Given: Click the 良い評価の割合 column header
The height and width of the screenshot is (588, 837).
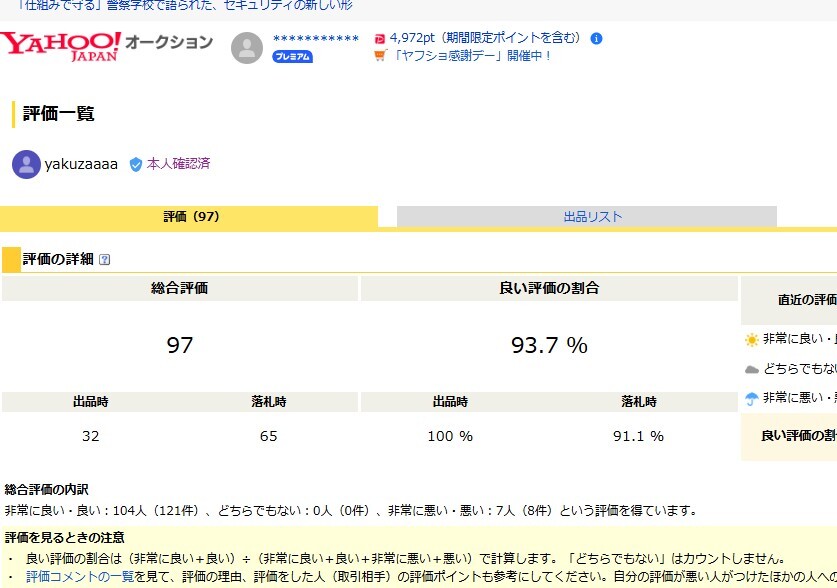Looking at the screenshot, I should click(549, 289).
